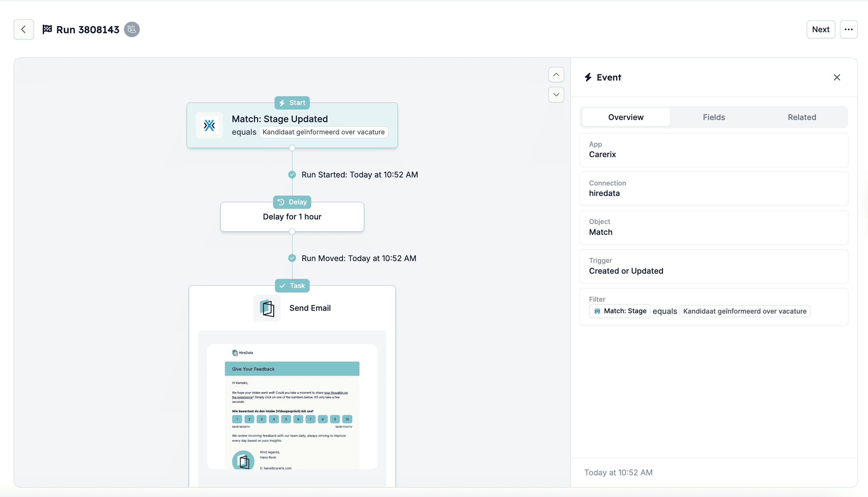
Task: Close the Event panel
Action: click(837, 77)
